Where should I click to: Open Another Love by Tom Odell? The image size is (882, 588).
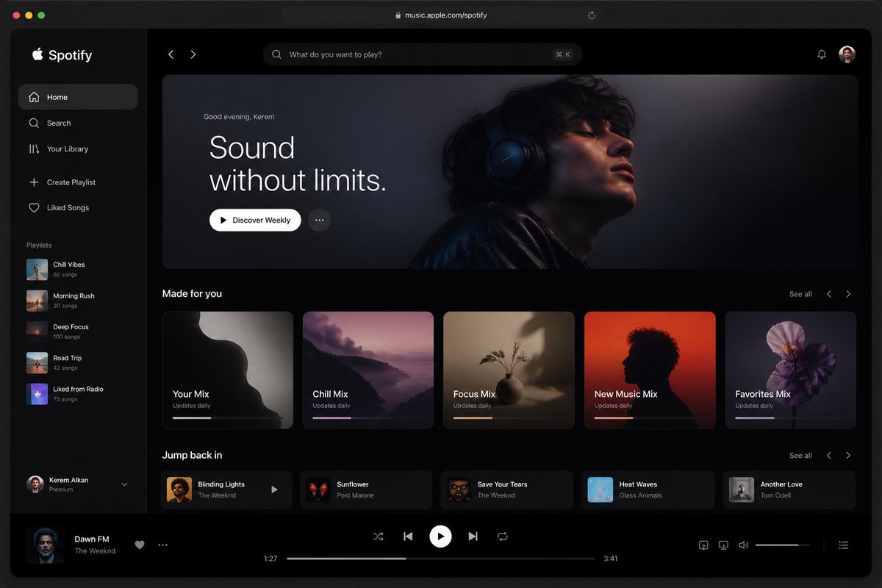[789, 490]
